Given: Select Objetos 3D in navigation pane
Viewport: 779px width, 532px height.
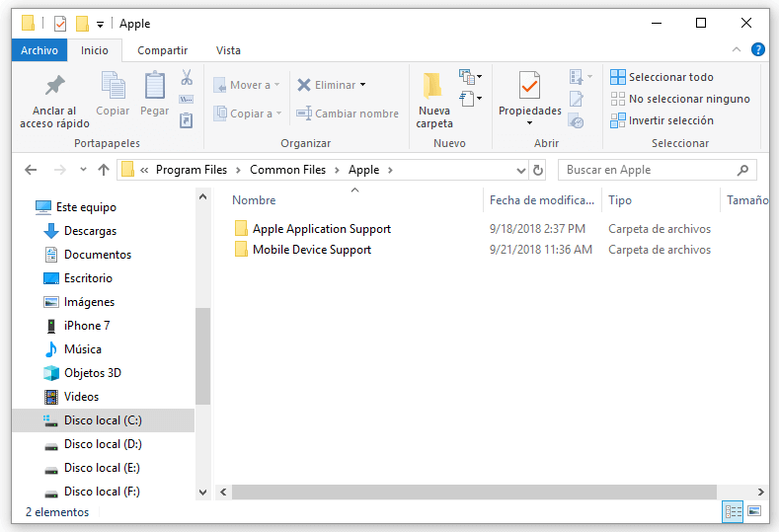Looking at the screenshot, I should 93,373.
